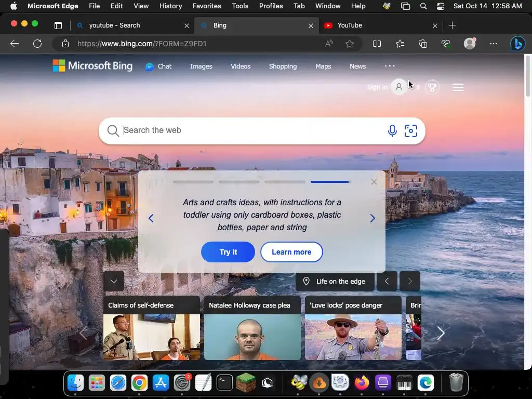The height and width of the screenshot is (399, 532).
Task: Go to Bing Videos
Action: (x=241, y=66)
